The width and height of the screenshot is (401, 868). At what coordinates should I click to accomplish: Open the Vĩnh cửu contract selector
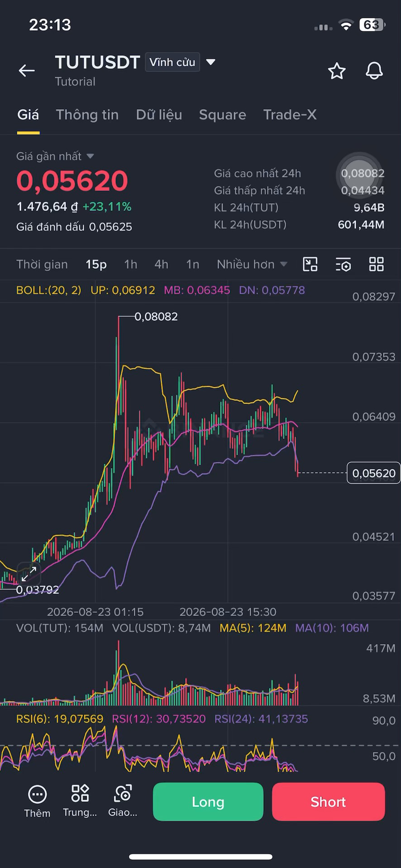pyautogui.click(x=172, y=62)
